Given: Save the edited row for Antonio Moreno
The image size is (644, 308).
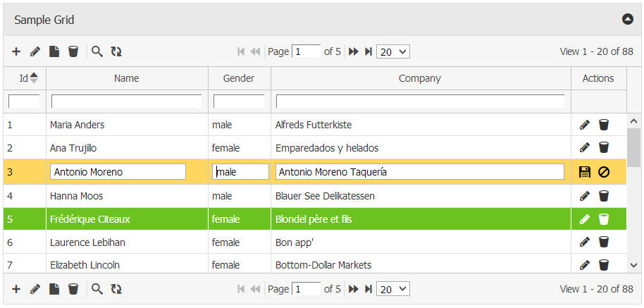Looking at the screenshot, I should [584, 172].
